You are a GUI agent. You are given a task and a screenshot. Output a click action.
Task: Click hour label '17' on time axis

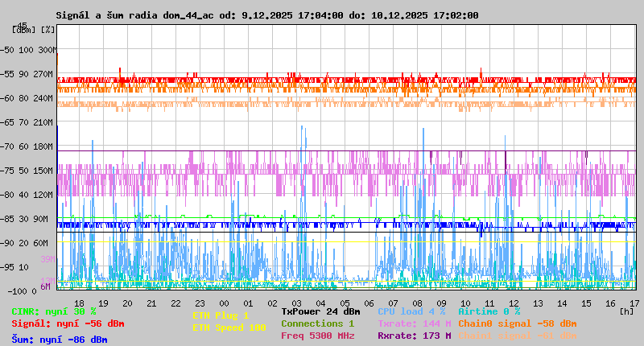click(x=634, y=303)
